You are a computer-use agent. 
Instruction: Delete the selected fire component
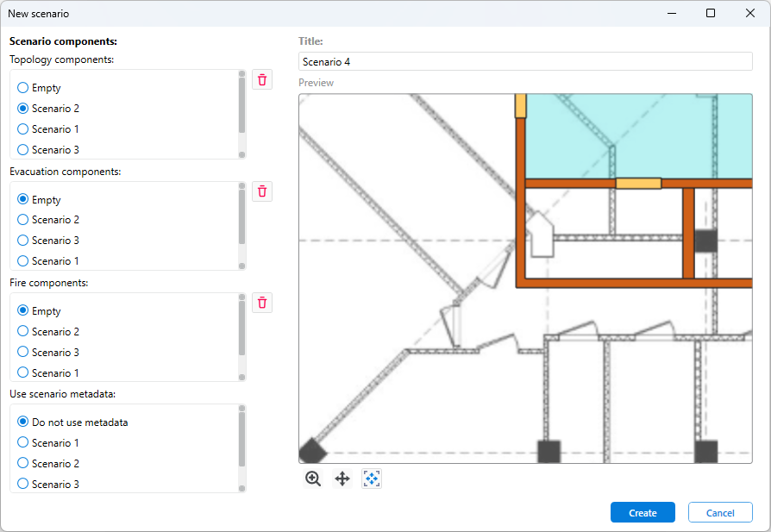[x=261, y=302]
